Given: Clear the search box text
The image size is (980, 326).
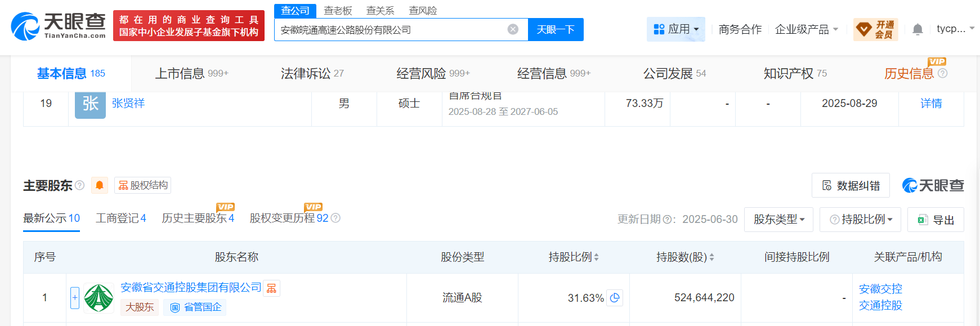Looking at the screenshot, I should coord(513,29).
